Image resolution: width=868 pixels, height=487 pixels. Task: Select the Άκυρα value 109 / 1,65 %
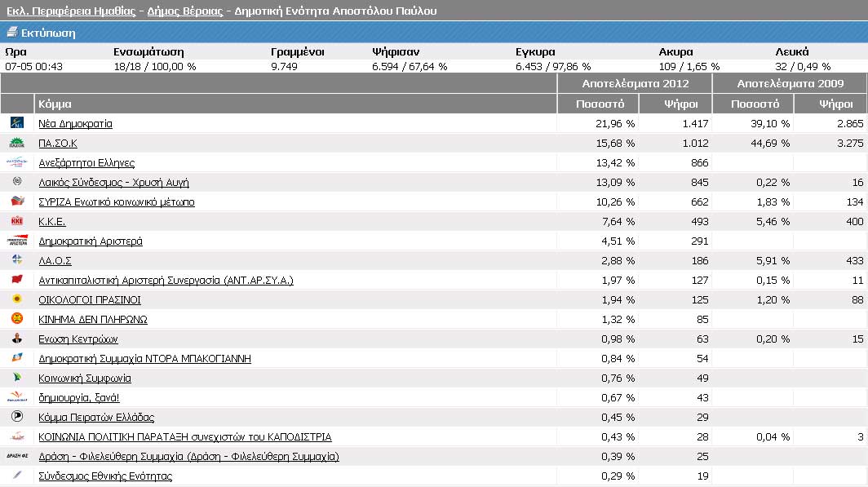pos(689,66)
